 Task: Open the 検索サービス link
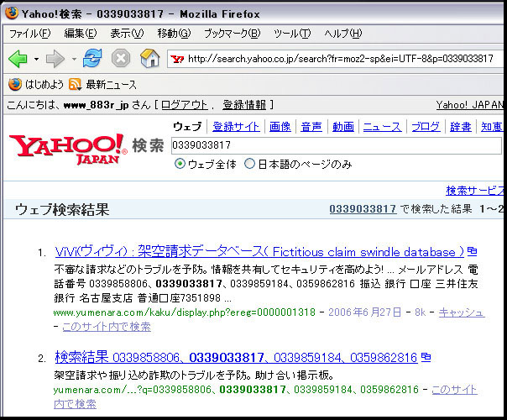coord(474,191)
